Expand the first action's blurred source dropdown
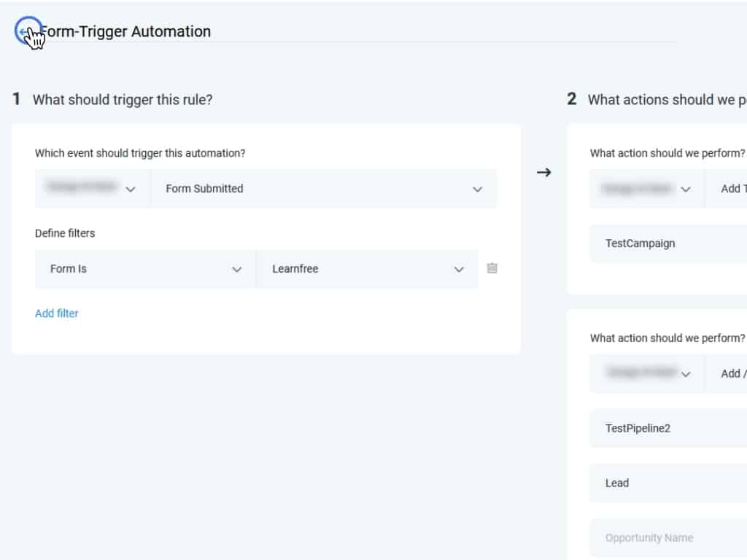This screenshot has height=560, width=747. point(647,189)
